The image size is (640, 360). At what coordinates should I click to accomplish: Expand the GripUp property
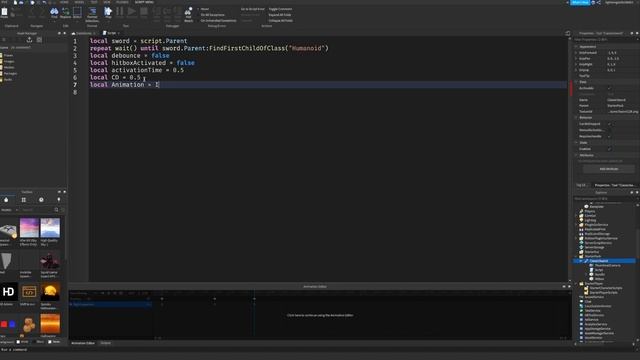(576, 70)
